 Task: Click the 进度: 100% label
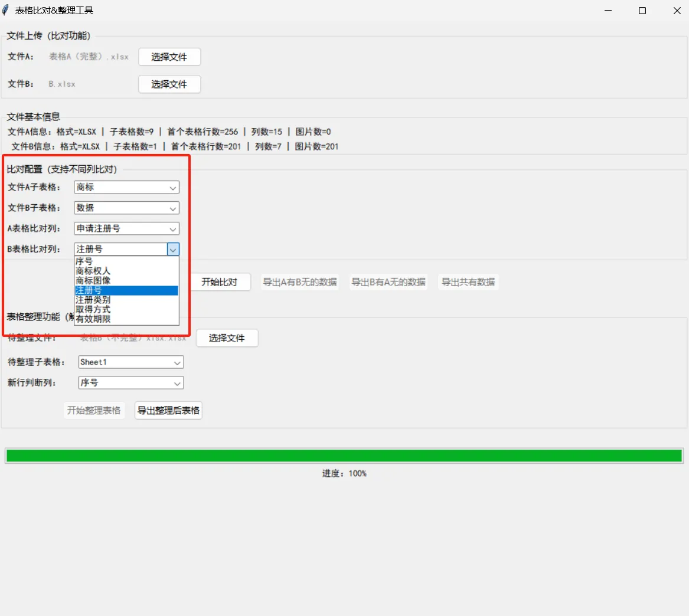344,474
